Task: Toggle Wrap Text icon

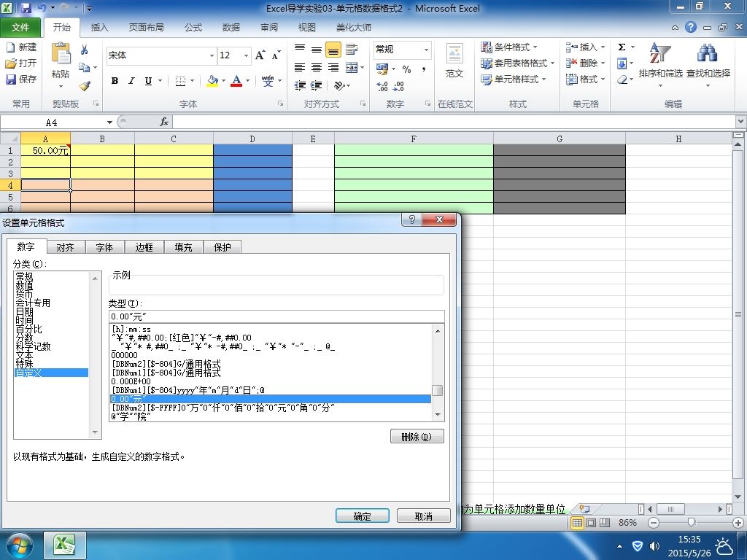Action: pyautogui.click(x=352, y=49)
